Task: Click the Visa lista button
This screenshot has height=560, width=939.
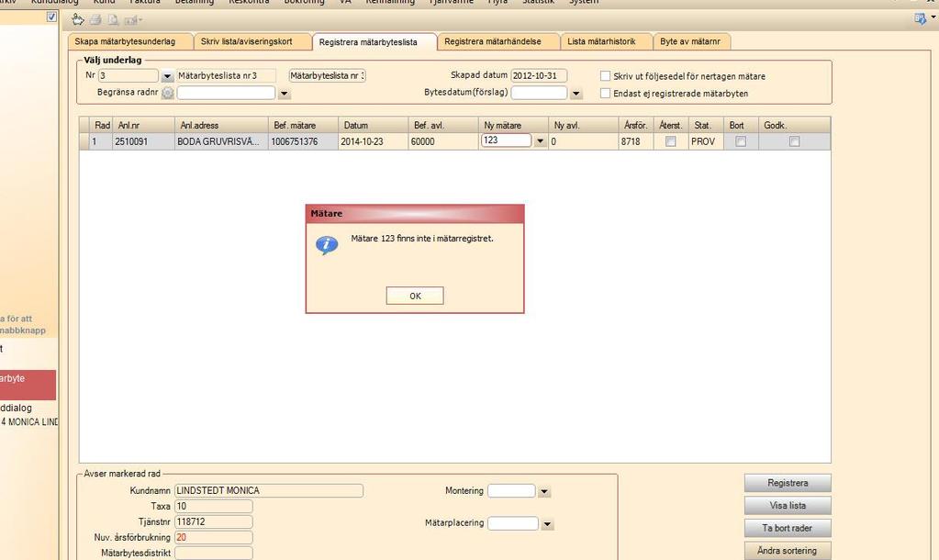Action: pos(788,506)
